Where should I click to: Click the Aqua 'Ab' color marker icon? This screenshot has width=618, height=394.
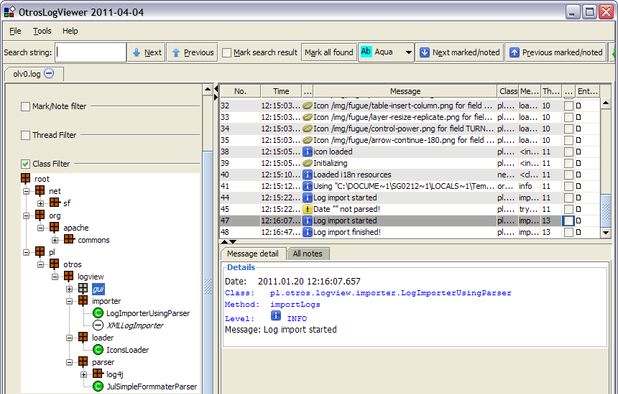(366, 52)
